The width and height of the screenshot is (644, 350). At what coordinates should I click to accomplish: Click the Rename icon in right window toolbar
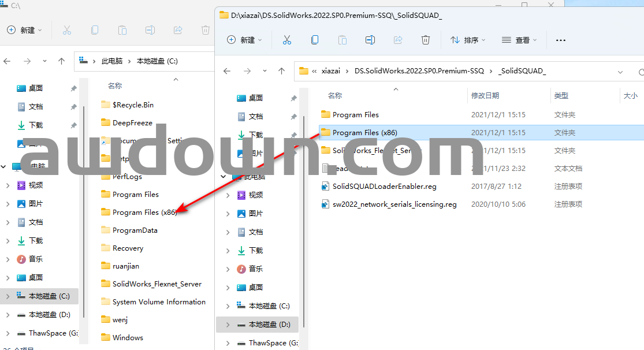tap(370, 40)
